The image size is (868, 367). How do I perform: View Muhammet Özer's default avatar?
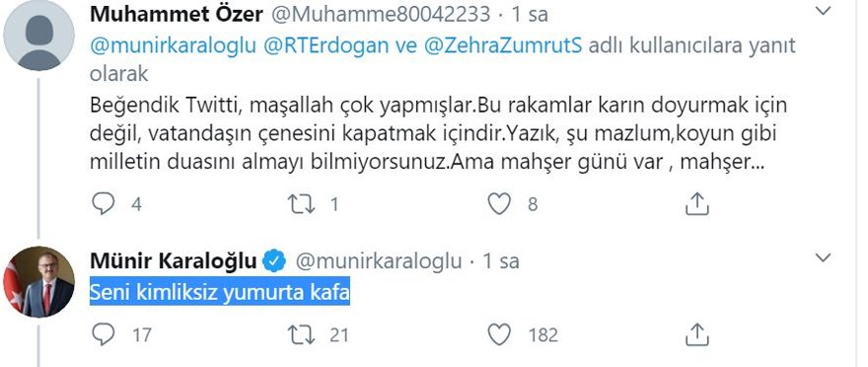pyautogui.click(x=38, y=36)
